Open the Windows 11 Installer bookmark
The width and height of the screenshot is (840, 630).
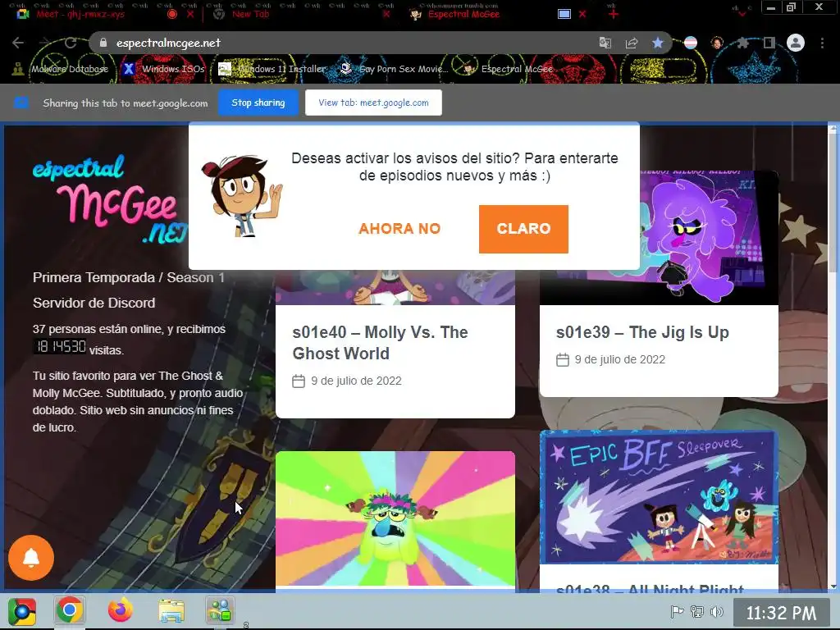272,69
